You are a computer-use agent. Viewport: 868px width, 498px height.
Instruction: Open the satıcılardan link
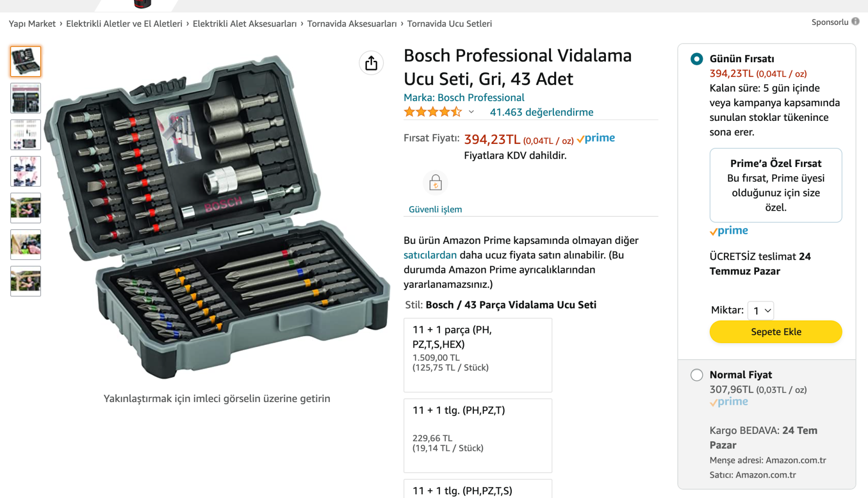click(430, 255)
